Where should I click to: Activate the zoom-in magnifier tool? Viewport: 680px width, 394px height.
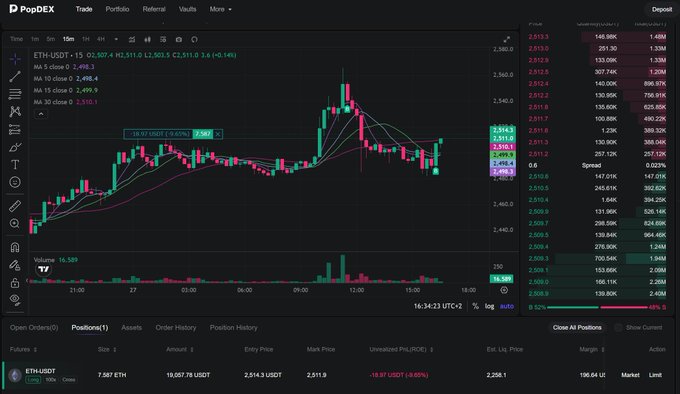[15, 223]
